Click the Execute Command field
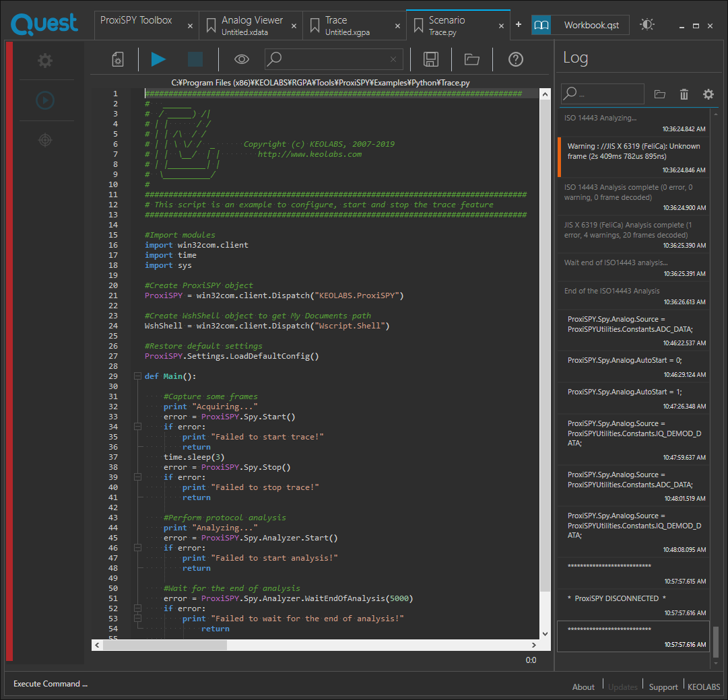The width and height of the screenshot is (728, 700). (x=50, y=684)
